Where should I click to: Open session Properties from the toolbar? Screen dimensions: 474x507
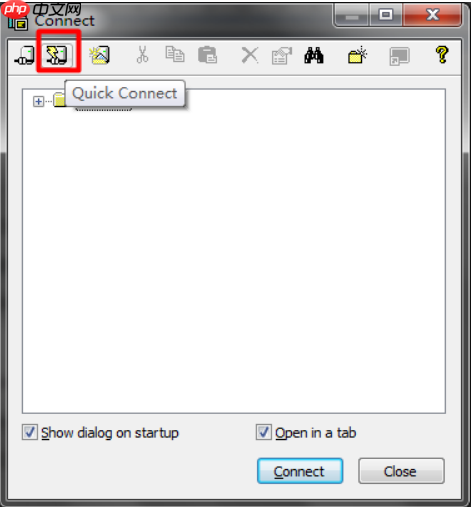(x=282, y=55)
